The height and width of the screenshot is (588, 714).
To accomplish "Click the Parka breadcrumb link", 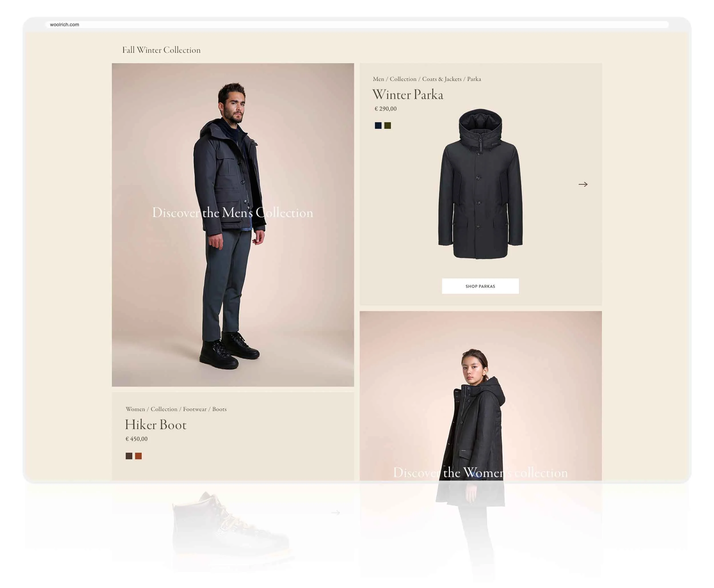I will click(474, 79).
